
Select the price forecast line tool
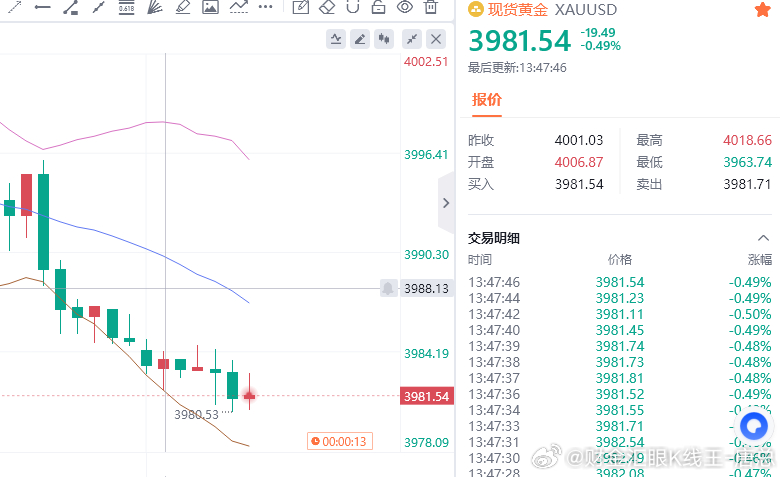pyautogui.click(x=238, y=6)
